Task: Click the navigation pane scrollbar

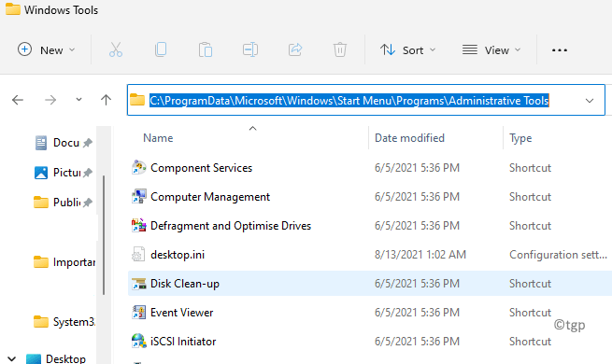Action: coord(104,235)
